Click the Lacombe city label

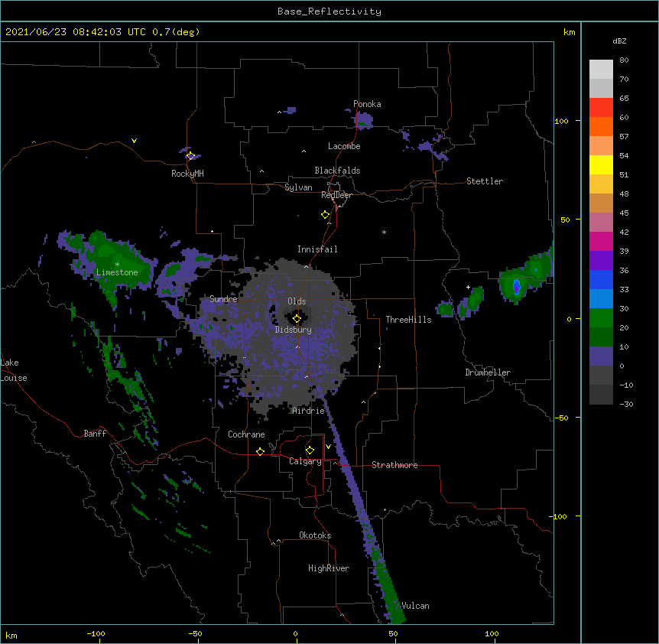coord(344,146)
